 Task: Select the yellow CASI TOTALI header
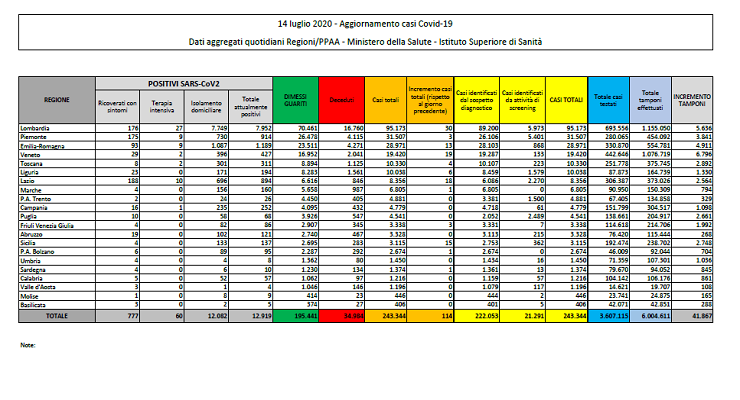point(567,100)
